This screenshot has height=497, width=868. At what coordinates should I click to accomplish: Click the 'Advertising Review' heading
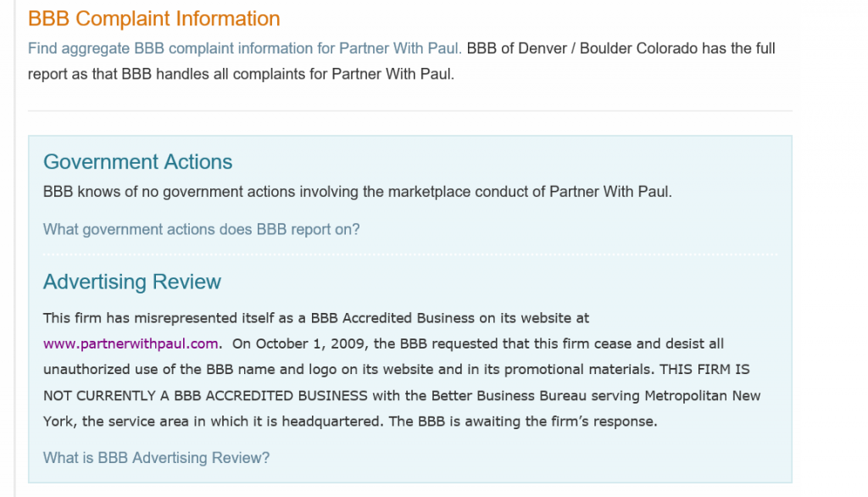(x=132, y=282)
